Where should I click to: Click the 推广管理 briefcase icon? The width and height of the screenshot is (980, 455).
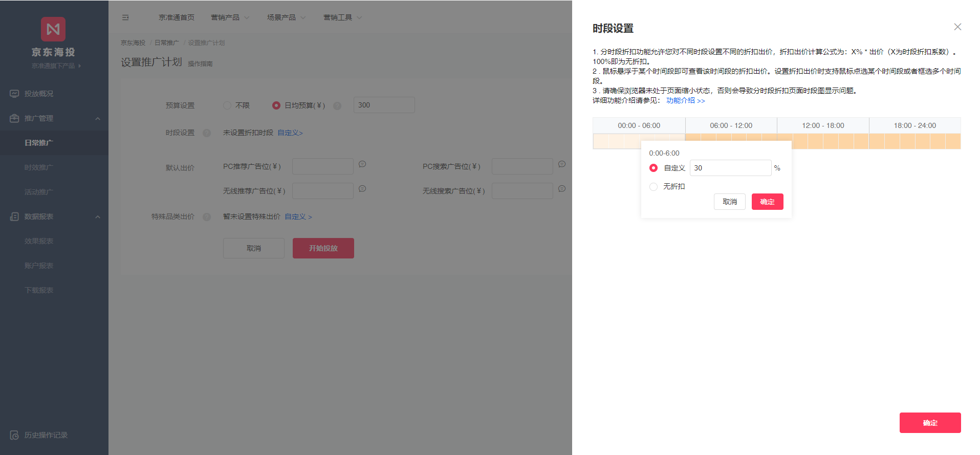point(14,118)
